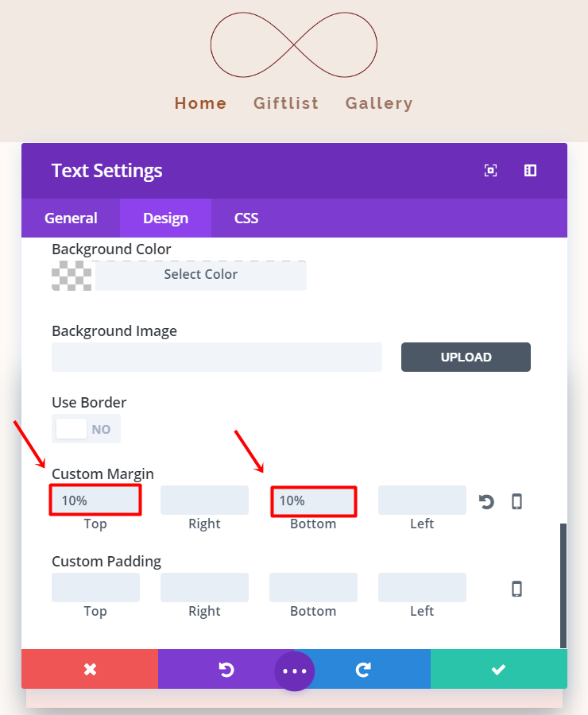Click the transparent background color swatch
Screen dimensions: 588x715
coord(72,275)
